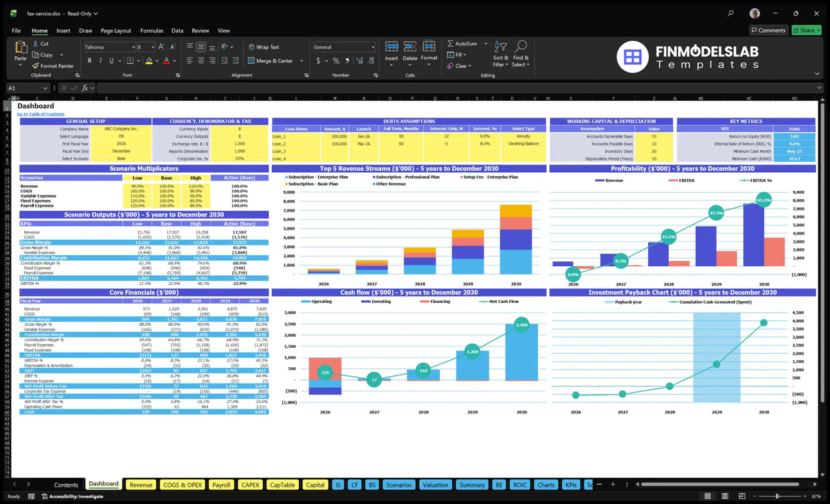This screenshot has width=830, height=504.
Task: Toggle Wrap Text
Action: coord(264,47)
